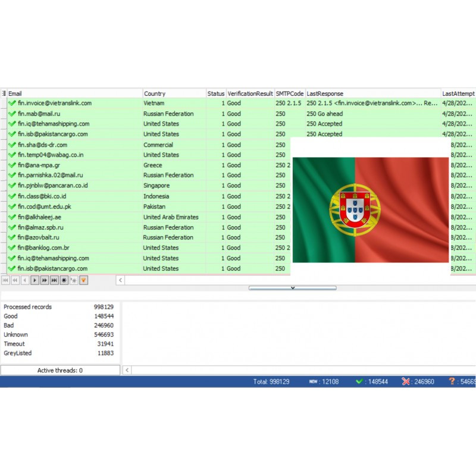Collapse the panel using the splitter chevron
Viewport: 476px width, 476px height.
[x=292, y=288]
